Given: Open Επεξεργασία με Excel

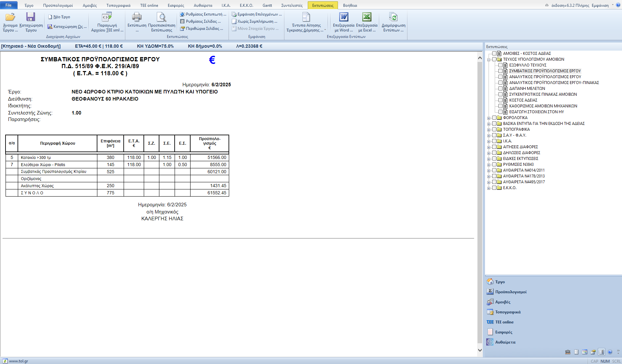Looking at the screenshot, I should 367,17.
